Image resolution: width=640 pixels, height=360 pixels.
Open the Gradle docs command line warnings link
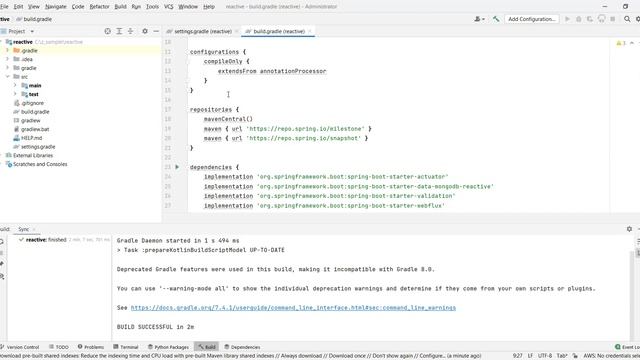[x=293, y=308]
